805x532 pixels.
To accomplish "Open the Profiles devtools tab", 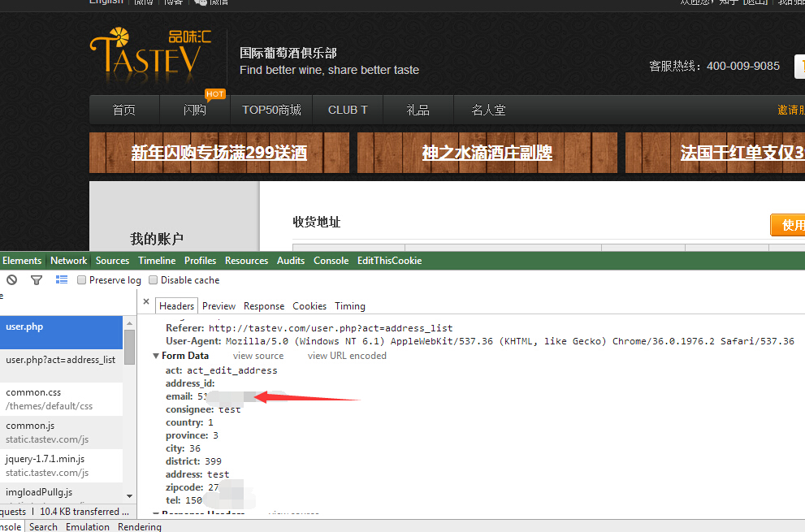I will pyautogui.click(x=200, y=261).
